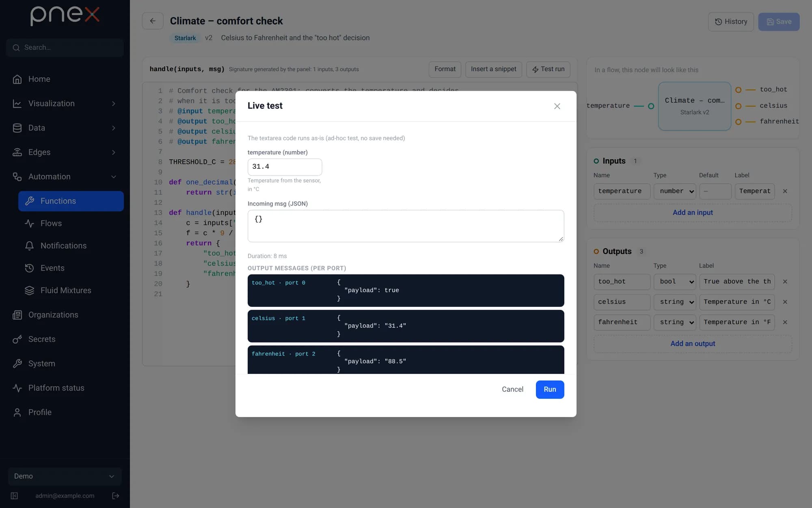Edit the temperature number field
812x508 pixels.
coord(285,167)
